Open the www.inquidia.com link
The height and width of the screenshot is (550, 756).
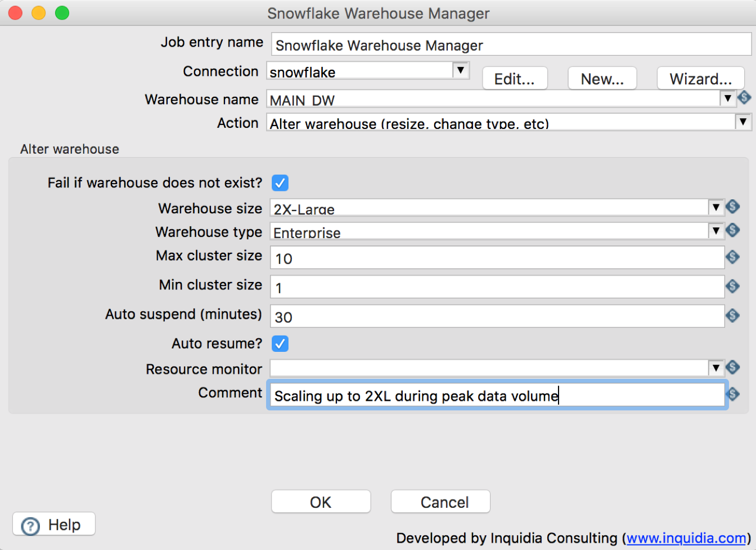click(x=686, y=538)
